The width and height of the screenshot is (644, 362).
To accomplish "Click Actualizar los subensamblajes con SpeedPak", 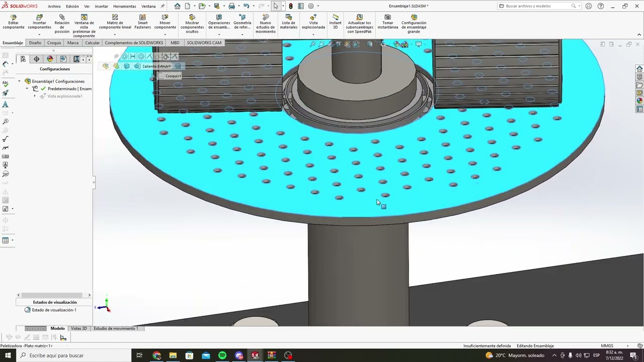I will click(359, 24).
